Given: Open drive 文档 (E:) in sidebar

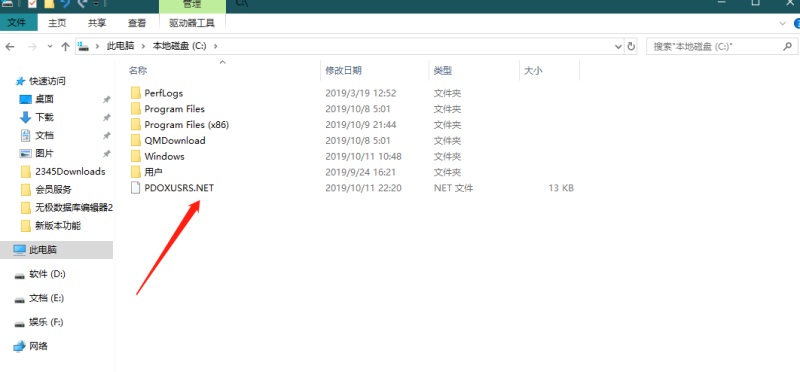Looking at the screenshot, I should pos(46,298).
